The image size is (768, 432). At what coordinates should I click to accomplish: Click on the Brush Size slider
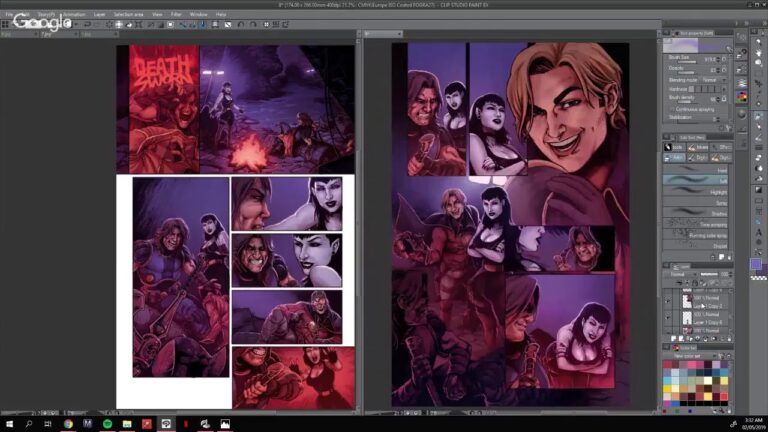(686, 62)
